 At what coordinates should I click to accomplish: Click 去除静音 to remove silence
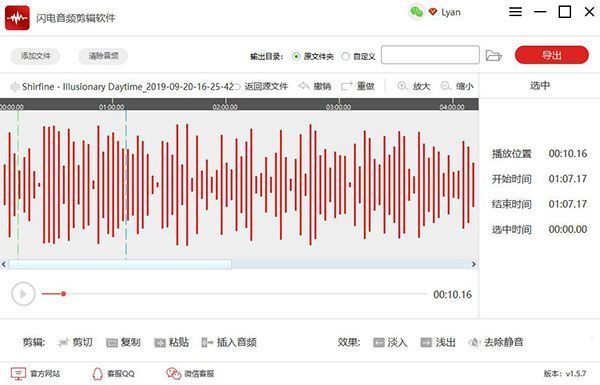tap(496, 342)
